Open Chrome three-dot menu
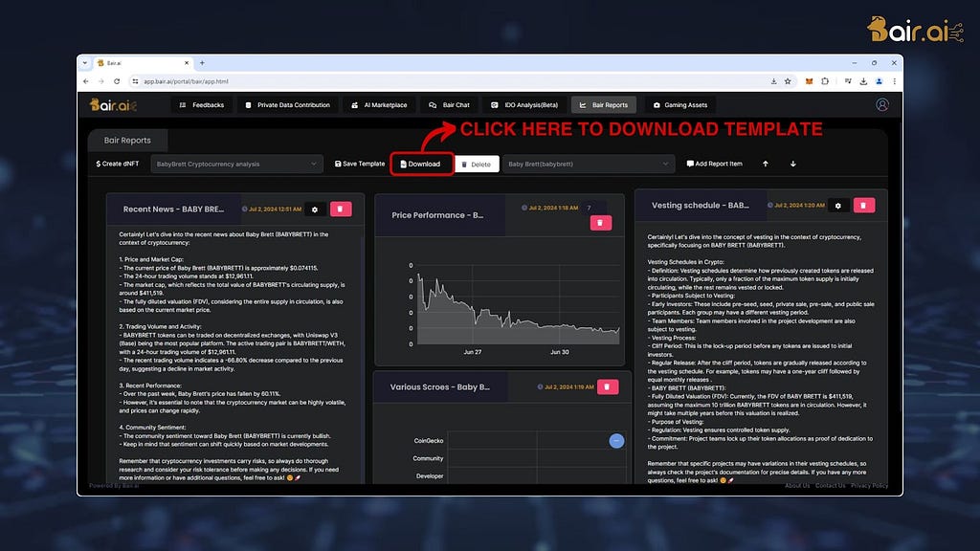The width and height of the screenshot is (980, 551). [x=895, y=81]
